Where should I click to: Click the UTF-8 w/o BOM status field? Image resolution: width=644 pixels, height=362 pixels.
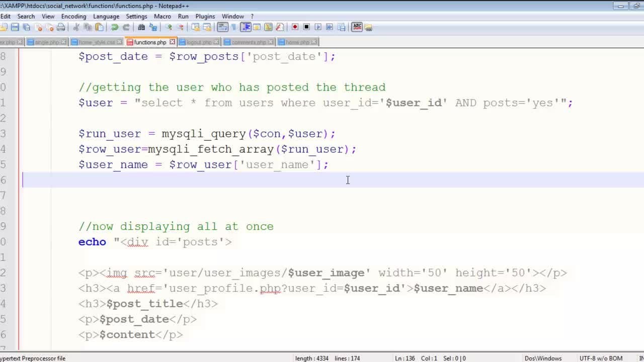point(601,358)
